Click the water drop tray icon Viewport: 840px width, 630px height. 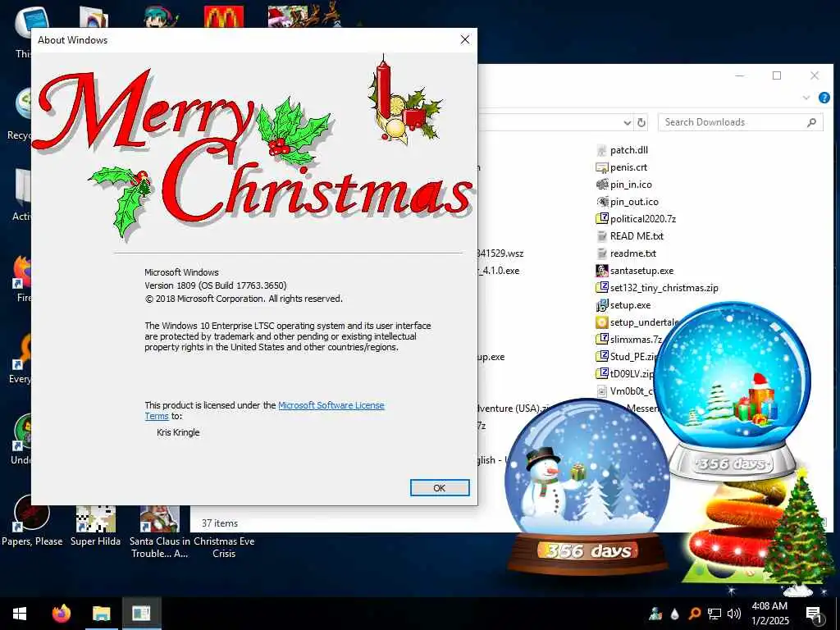click(x=675, y=614)
